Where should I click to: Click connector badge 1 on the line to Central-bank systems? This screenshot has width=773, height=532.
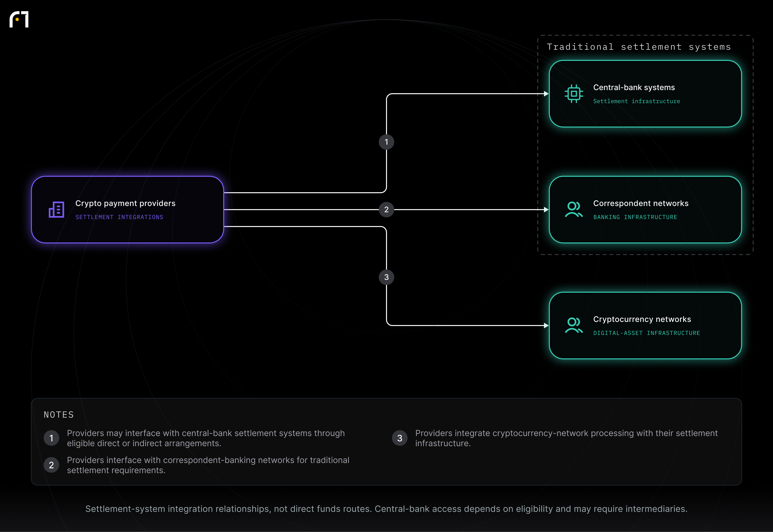386,142
